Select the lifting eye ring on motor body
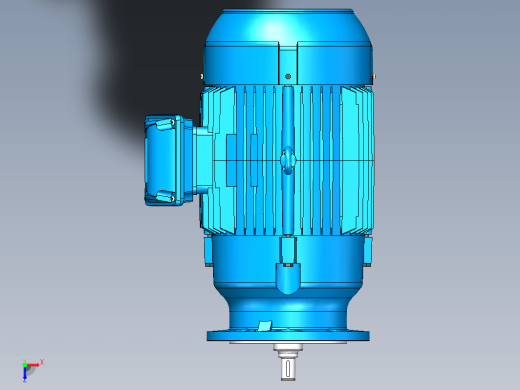The image size is (520, 390). pyautogui.click(x=288, y=161)
